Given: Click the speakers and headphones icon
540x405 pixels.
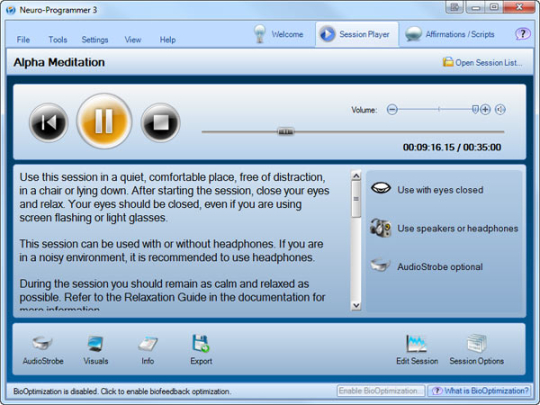Looking at the screenshot, I should coord(381,228).
